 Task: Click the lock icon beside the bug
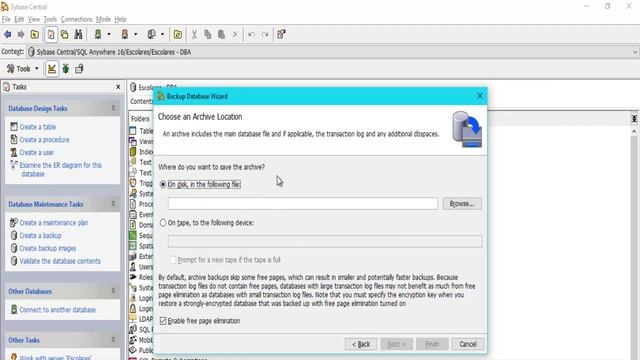(x=79, y=69)
